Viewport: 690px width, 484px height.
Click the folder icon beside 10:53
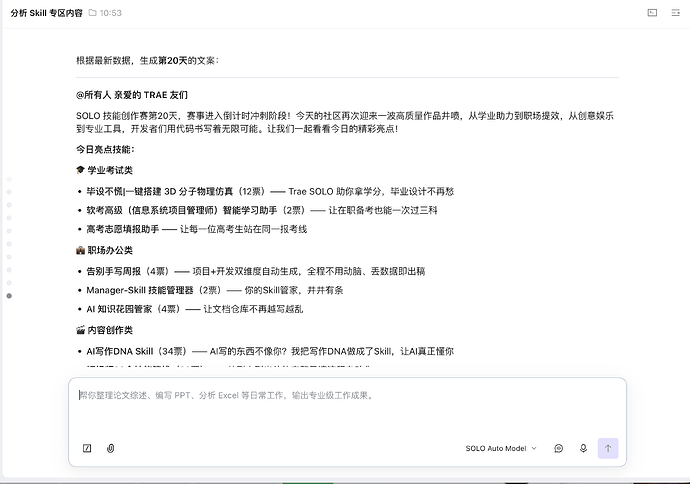92,13
